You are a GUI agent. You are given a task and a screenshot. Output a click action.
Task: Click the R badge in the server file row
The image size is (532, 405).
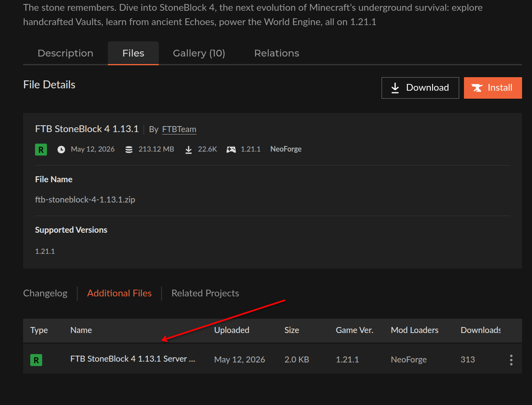tap(36, 360)
